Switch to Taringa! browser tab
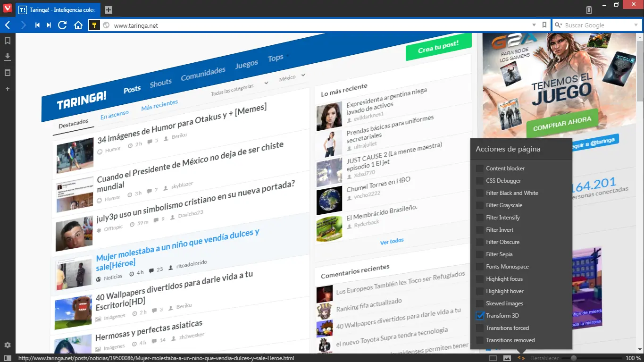This screenshot has width=644, height=362. coord(58,10)
